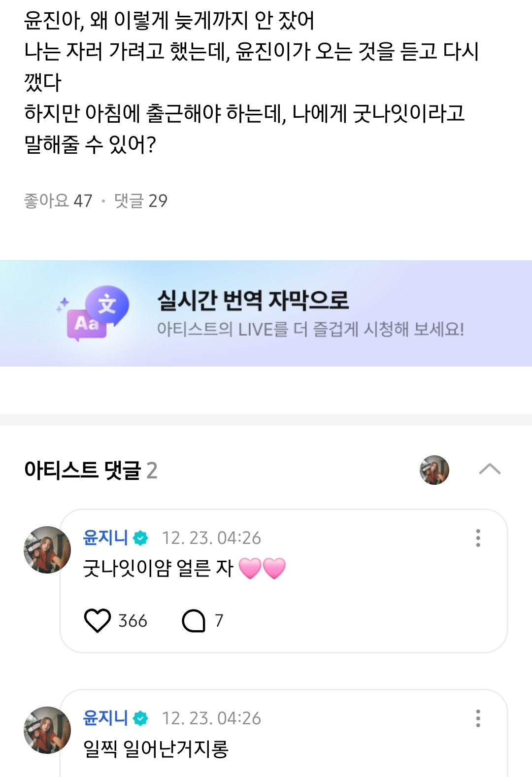Viewport: 532px width, 777px height.
Task: Tap the verified badge on first 윤지니 comment
Action: pos(141,538)
